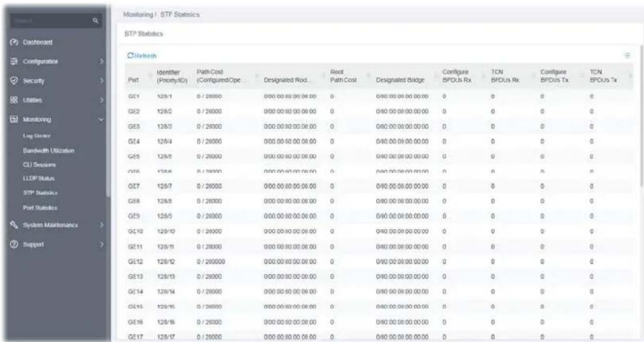Select the GE1 port cell
Viewport: 644px width, 342px height.
pyautogui.click(x=134, y=96)
